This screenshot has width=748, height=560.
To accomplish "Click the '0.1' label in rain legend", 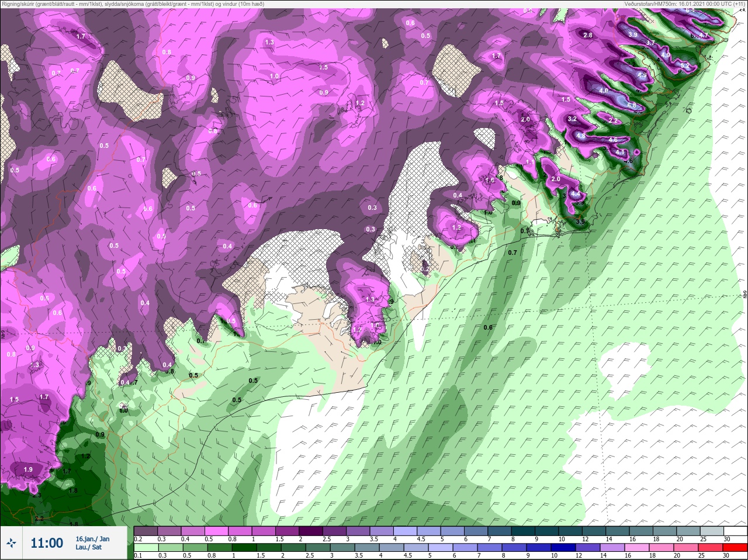I will tap(138, 556).
